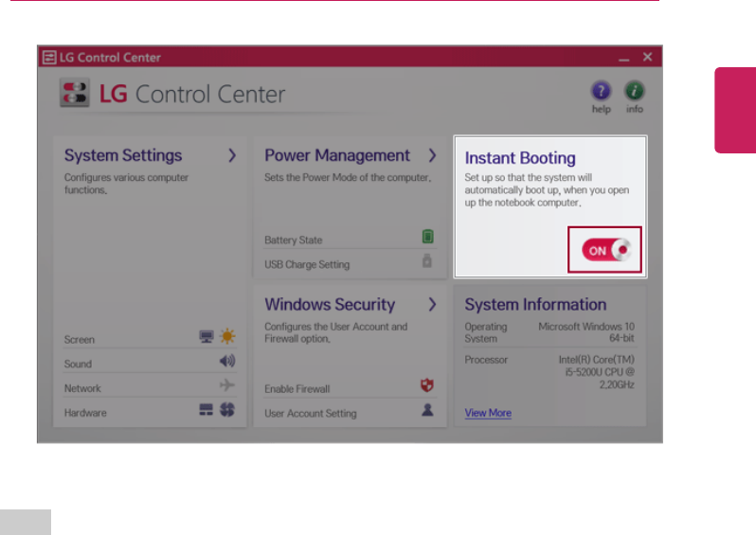
Task: Click the Processor label
Action: pos(486,360)
